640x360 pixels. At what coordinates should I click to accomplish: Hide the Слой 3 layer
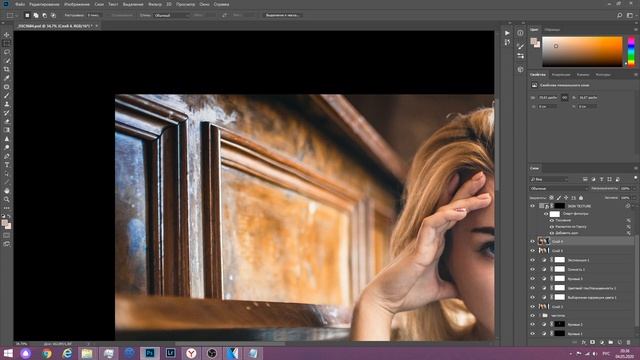(x=532, y=251)
